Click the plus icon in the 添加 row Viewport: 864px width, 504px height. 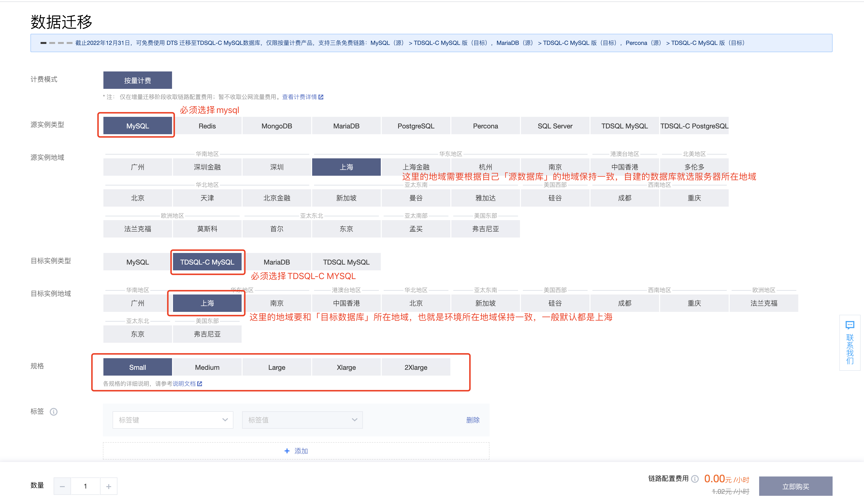tap(287, 451)
